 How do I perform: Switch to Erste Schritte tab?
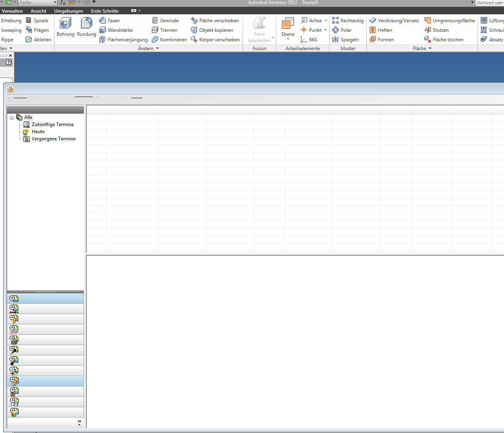point(105,11)
